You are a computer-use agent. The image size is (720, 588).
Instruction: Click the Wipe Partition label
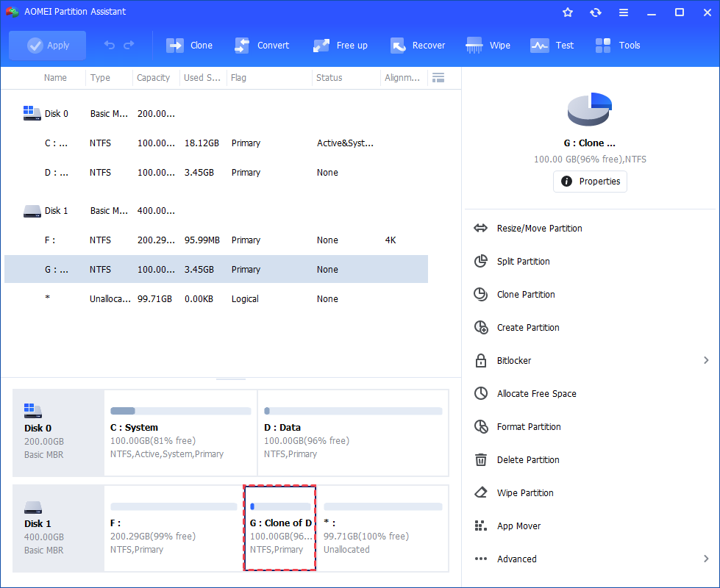click(x=525, y=492)
